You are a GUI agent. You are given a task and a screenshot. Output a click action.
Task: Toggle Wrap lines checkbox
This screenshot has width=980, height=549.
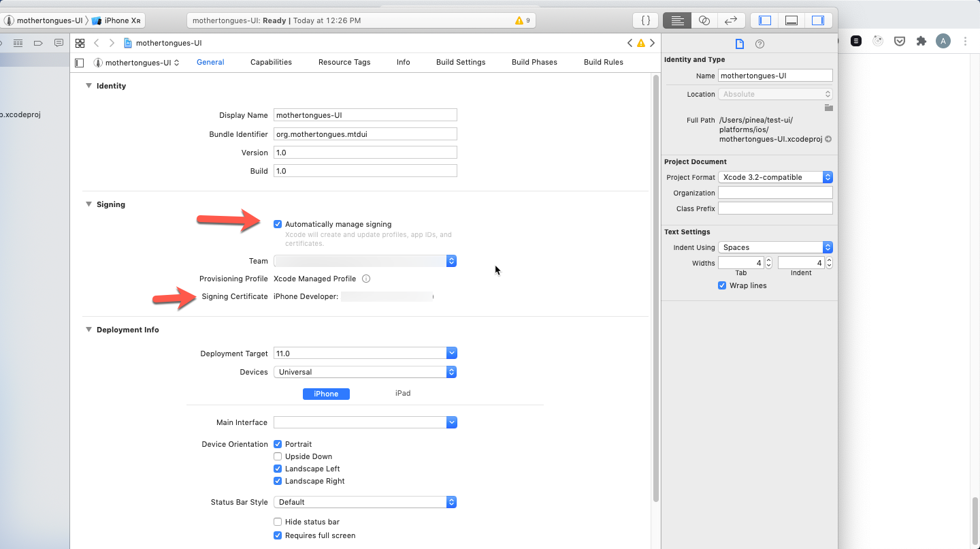pos(722,285)
